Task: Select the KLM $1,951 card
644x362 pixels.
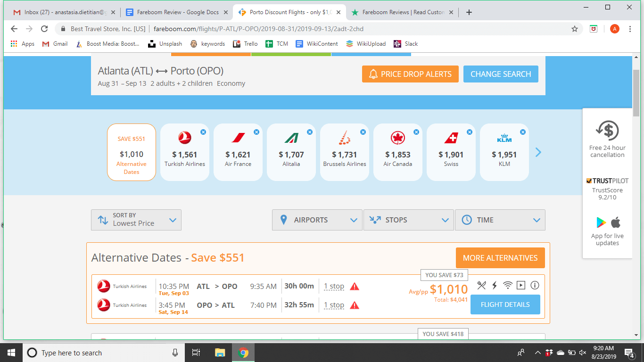Action: [x=504, y=152]
